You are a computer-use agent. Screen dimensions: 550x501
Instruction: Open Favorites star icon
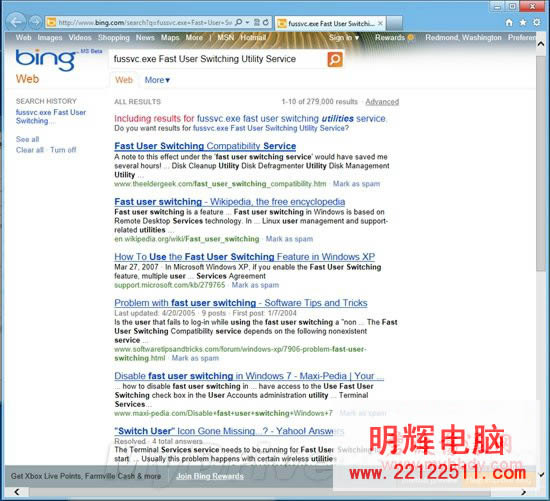[523, 22]
